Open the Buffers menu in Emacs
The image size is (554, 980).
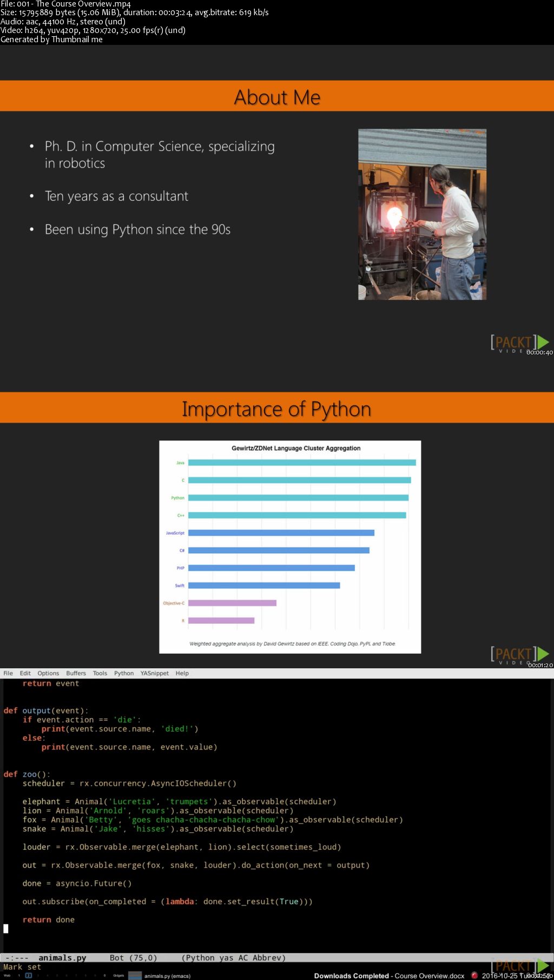click(x=76, y=673)
